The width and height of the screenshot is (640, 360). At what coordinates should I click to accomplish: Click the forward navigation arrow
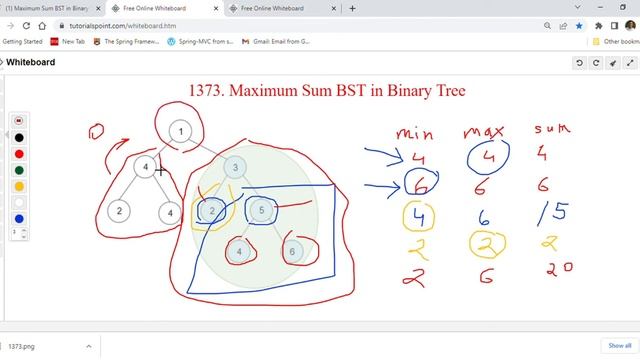(11, 26)
